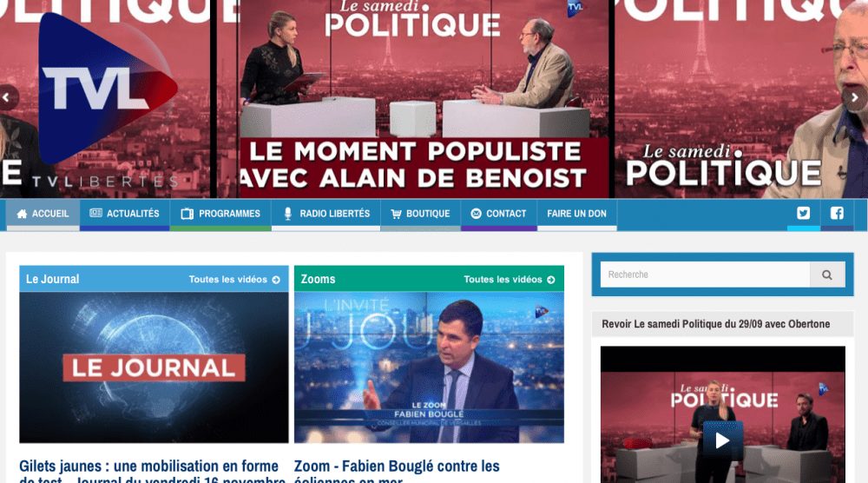Click the Faire un don link
The width and height of the screenshot is (868, 483).
577,214
